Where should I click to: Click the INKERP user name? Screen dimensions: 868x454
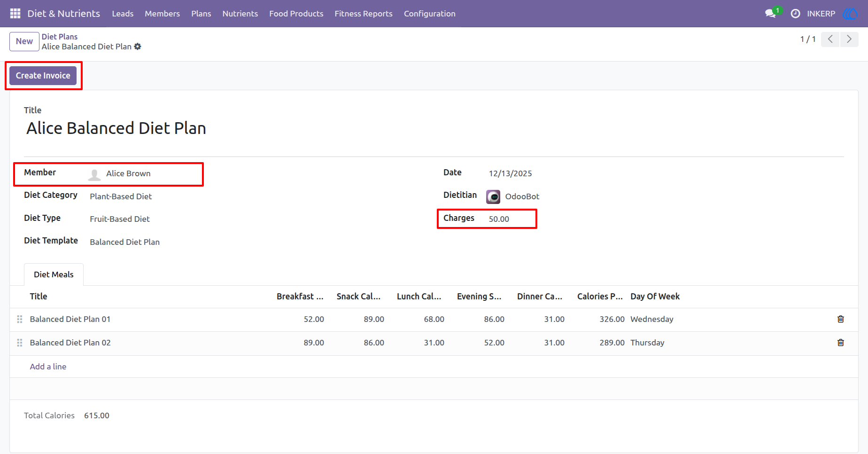[821, 14]
